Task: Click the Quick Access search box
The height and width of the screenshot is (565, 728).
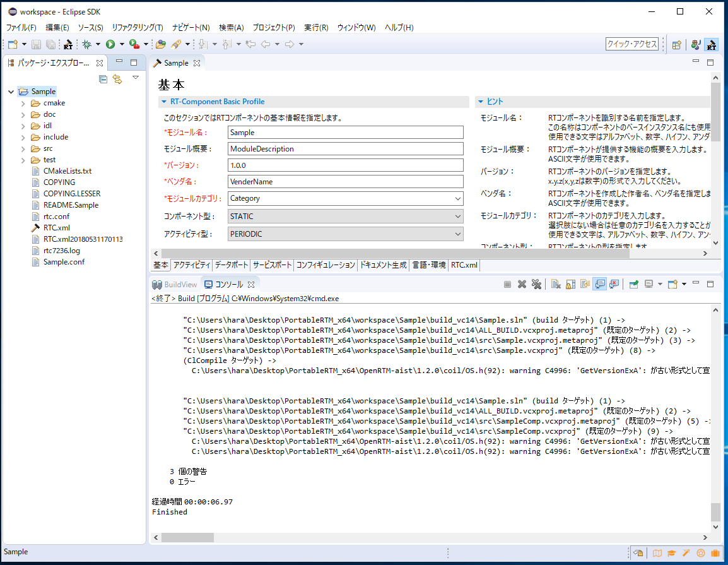Action: [632, 44]
